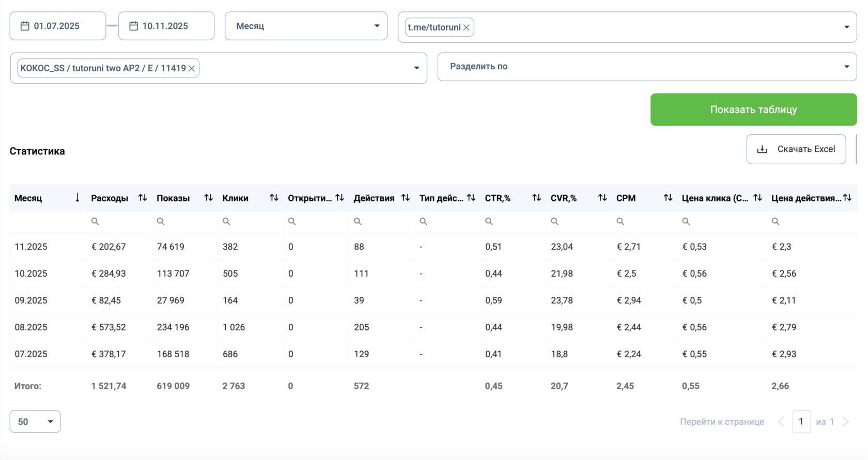Open start date field 01.07.2025
Screen dimensions: 868x460
[x=58, y=26]
